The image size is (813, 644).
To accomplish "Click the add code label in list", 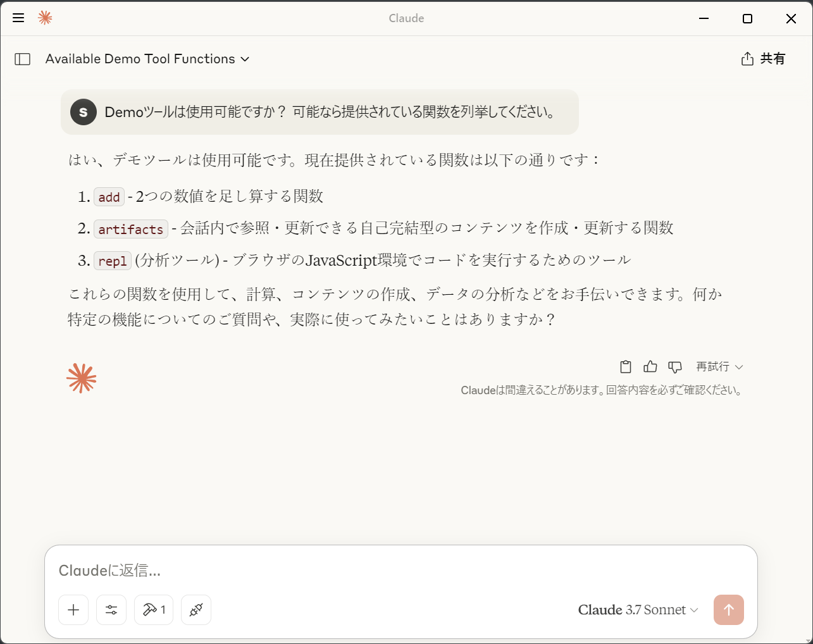I will click(109, 197).
